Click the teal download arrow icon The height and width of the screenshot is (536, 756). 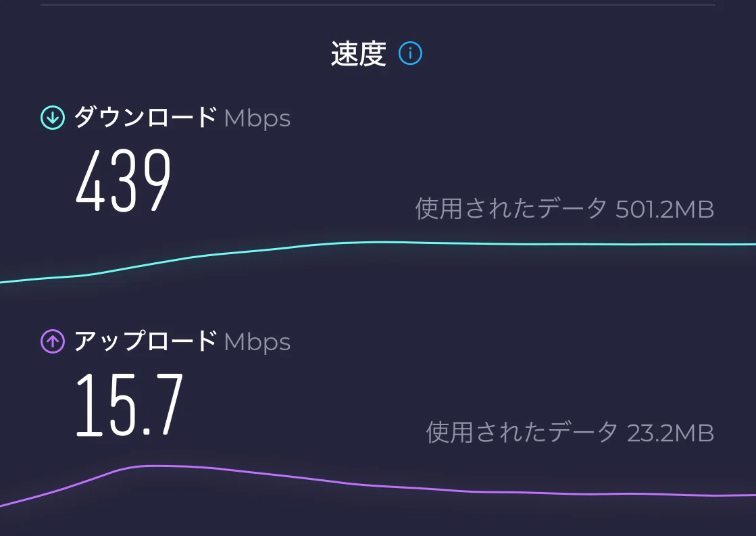pos(53,117)
